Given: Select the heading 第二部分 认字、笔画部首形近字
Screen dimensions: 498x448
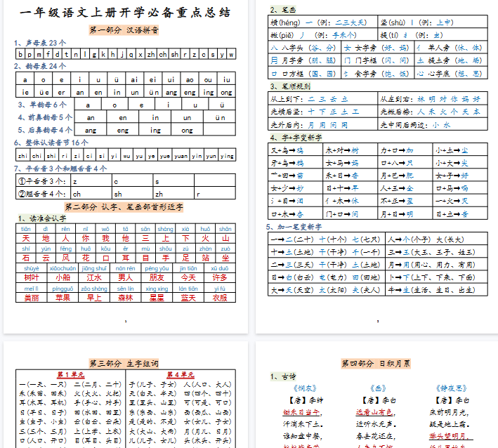Looking at the screenshot, I should (124, 207).
